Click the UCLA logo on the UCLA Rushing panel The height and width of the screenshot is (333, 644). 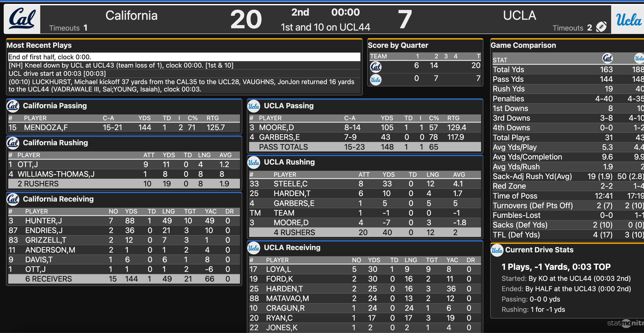coord(254,162)
